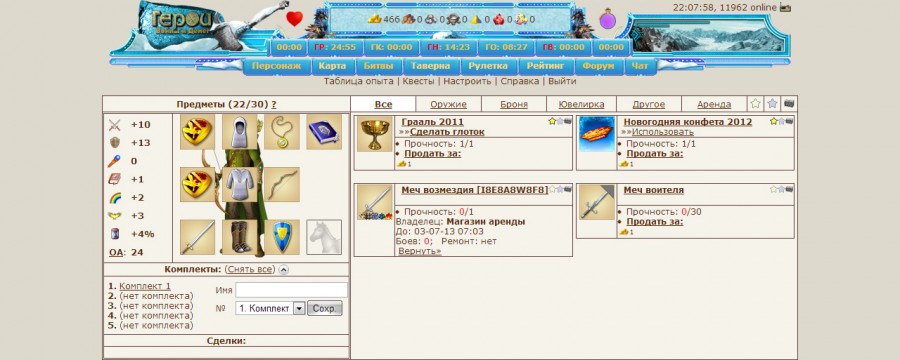Click the purple mana potion icon

[x=607, y=20]
